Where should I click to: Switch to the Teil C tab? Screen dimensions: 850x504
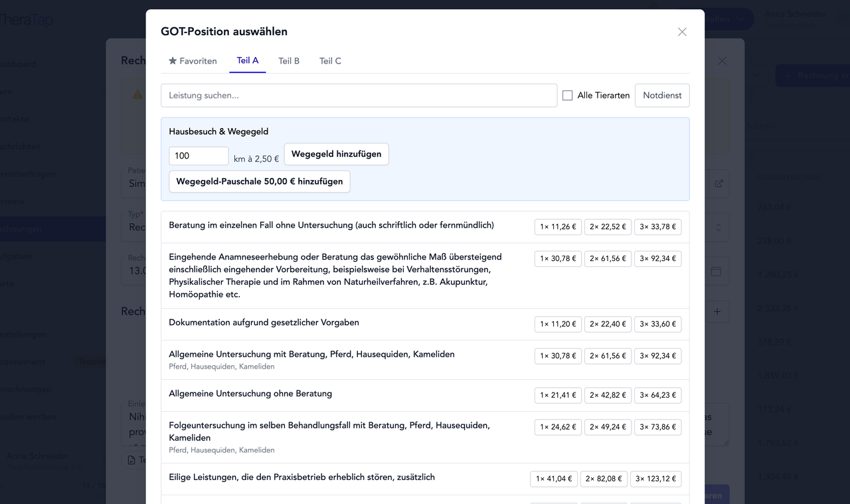pyautogui.click(x=330, y=61)
